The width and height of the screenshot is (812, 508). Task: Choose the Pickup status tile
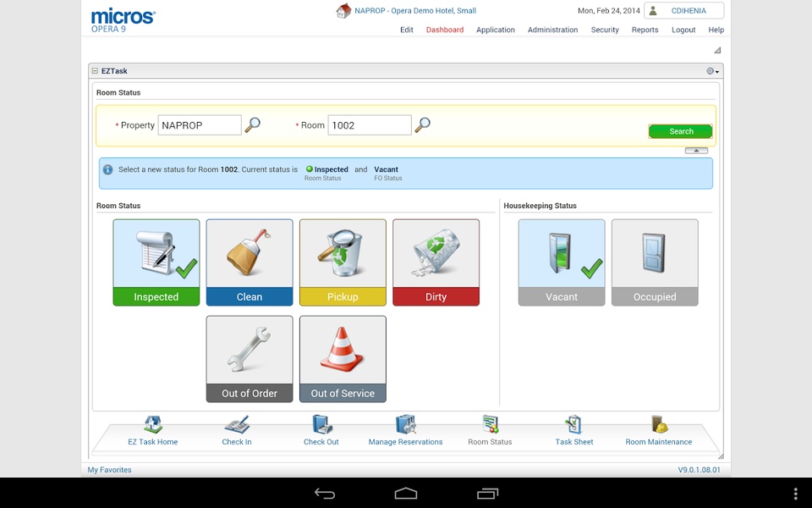pos(343,262)
